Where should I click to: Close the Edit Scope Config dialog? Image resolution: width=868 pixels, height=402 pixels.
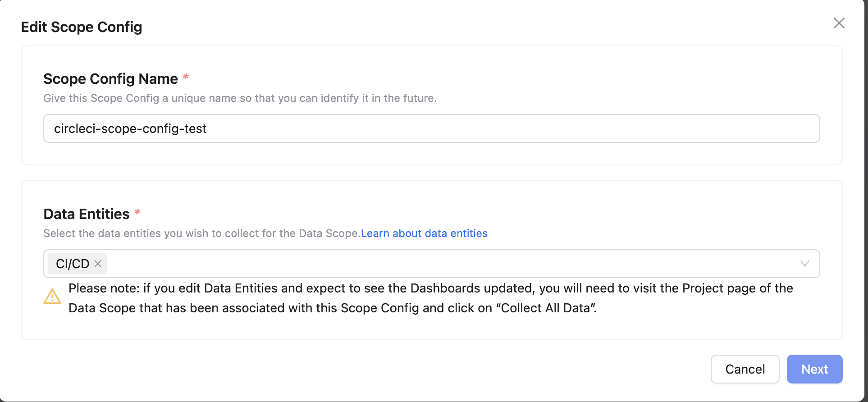(x=839, y=23)
